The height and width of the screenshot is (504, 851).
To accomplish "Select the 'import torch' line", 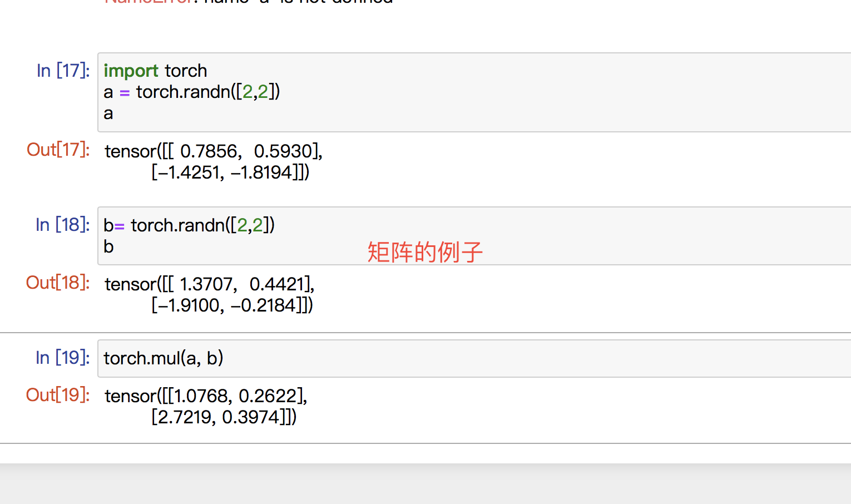I will tap(155, 71).
